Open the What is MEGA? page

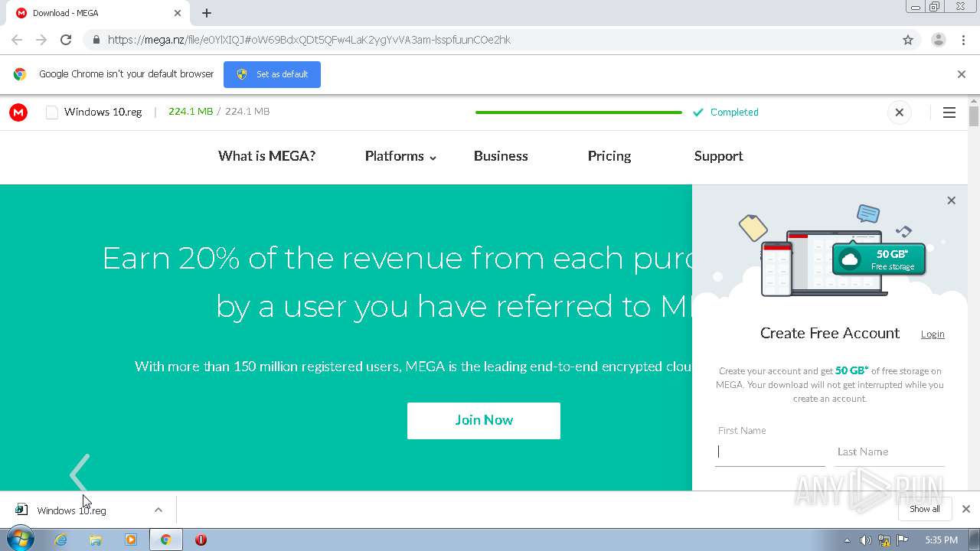tap(266, 156)
